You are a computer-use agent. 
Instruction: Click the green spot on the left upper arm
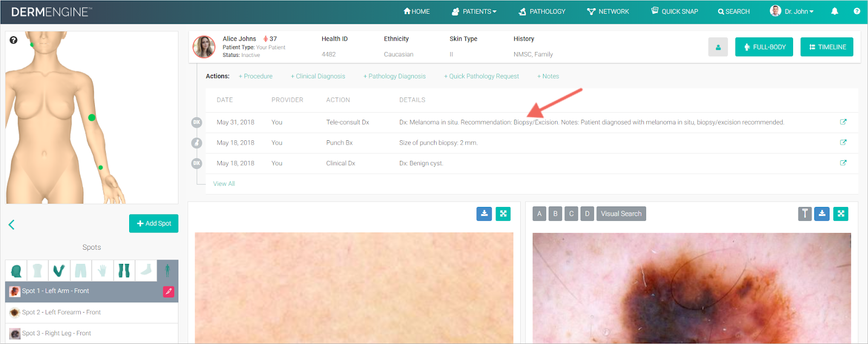[x=92, y=118]
